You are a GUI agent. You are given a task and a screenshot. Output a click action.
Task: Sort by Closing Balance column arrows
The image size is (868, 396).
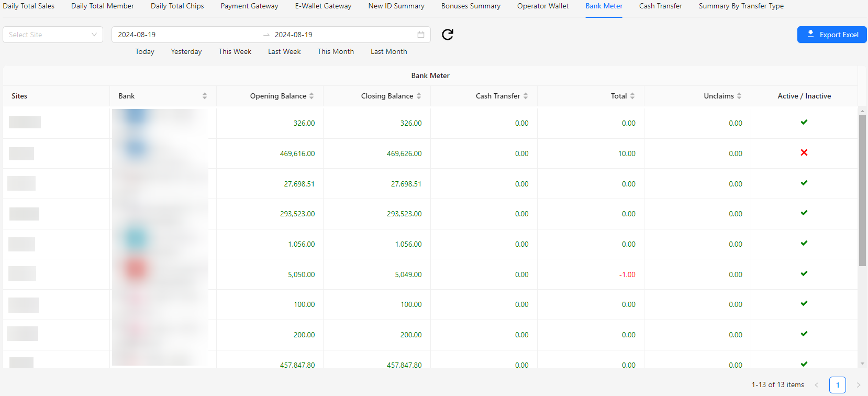(419, 96)
